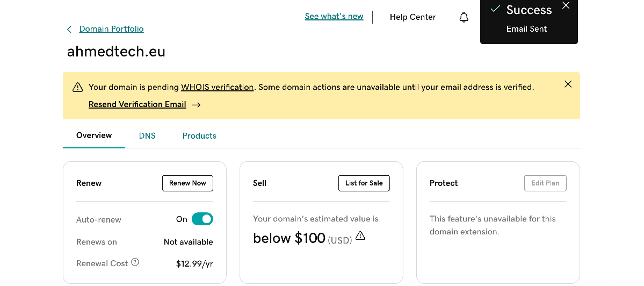Dismiss the Success toast with its X

click(x=566, y=6)
